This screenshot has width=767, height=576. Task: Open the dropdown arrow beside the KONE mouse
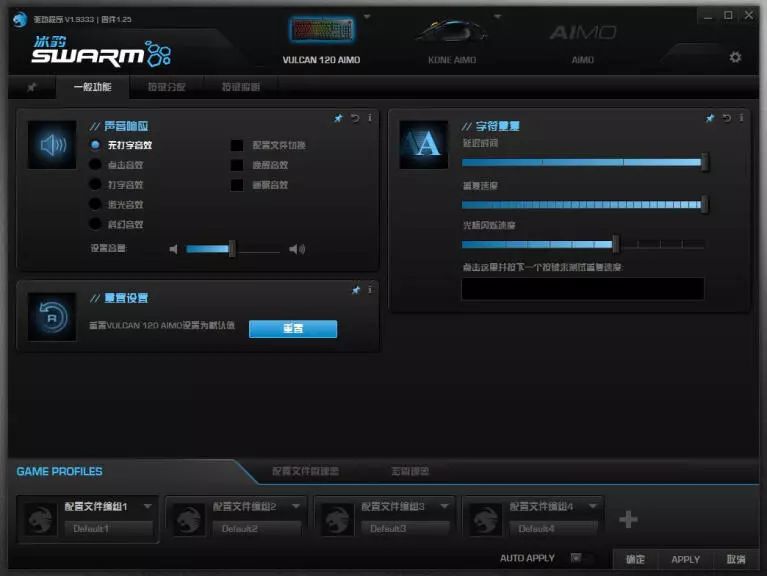pyautogui.click(x=497, y=17)
